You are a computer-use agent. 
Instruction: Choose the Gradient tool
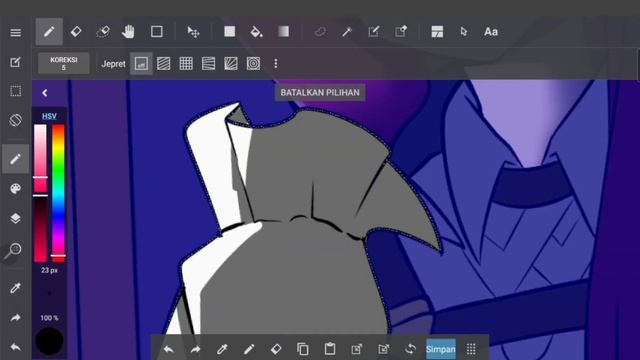click(x=284, y=31)
